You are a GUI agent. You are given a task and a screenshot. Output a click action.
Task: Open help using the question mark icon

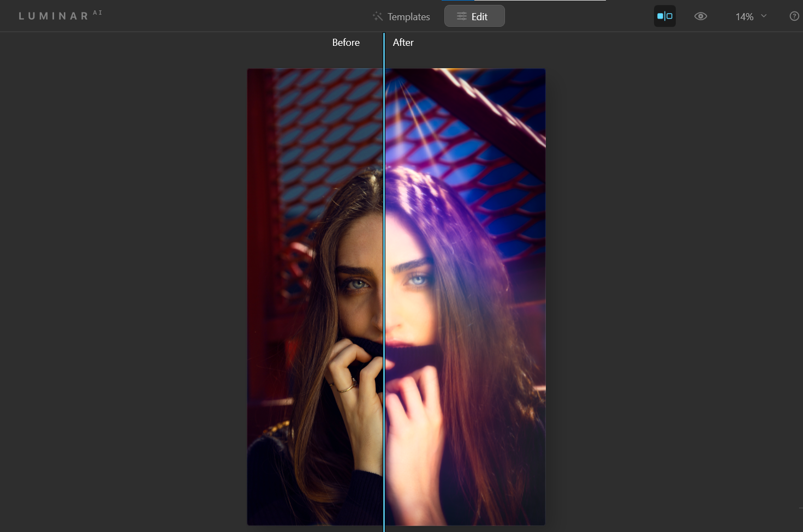(x=794, y=16)
